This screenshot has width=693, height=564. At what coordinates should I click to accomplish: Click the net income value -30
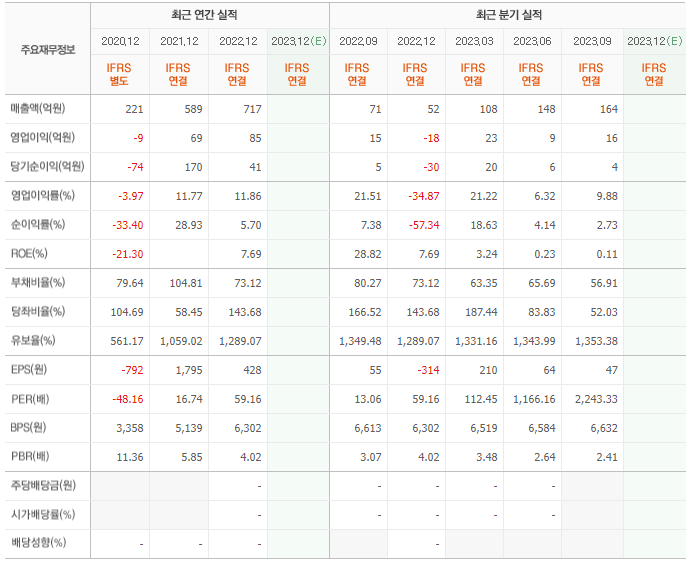coord(431,167)
